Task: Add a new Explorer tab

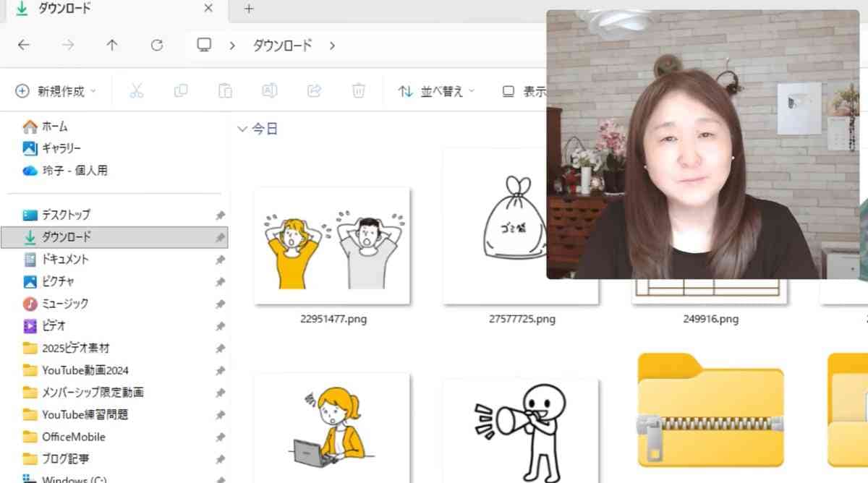Action: (249, 9)
